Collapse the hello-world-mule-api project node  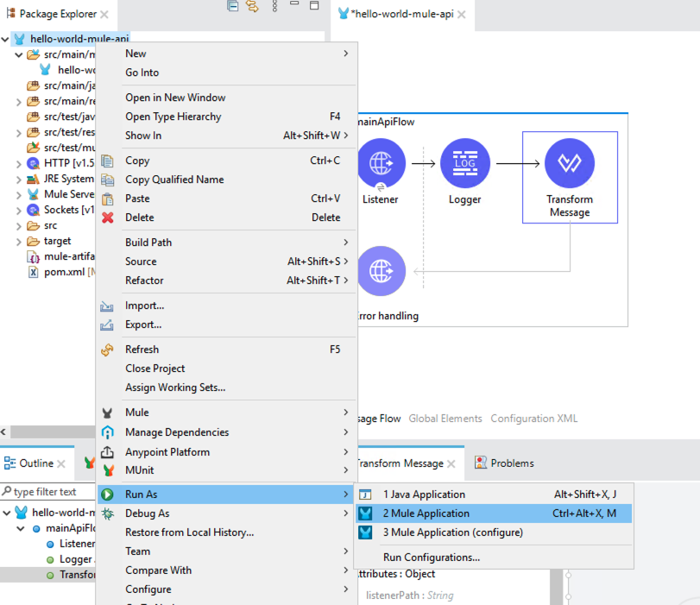pos(6,39)
